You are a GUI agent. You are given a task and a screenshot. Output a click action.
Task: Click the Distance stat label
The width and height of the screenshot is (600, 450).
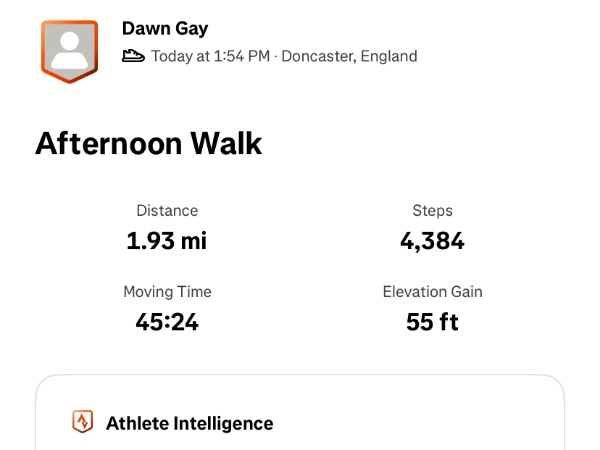[167, 211]
